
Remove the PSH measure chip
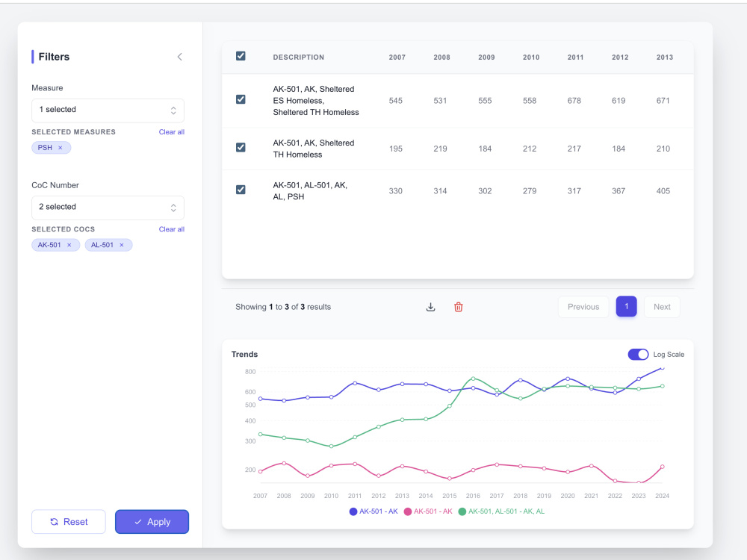pos(60,148)
